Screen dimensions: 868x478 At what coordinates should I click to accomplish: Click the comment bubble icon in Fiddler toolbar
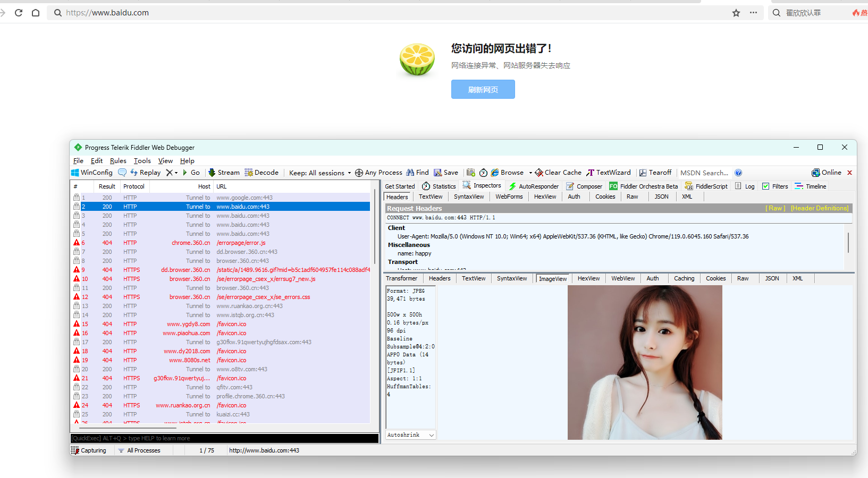pos(122,173)
